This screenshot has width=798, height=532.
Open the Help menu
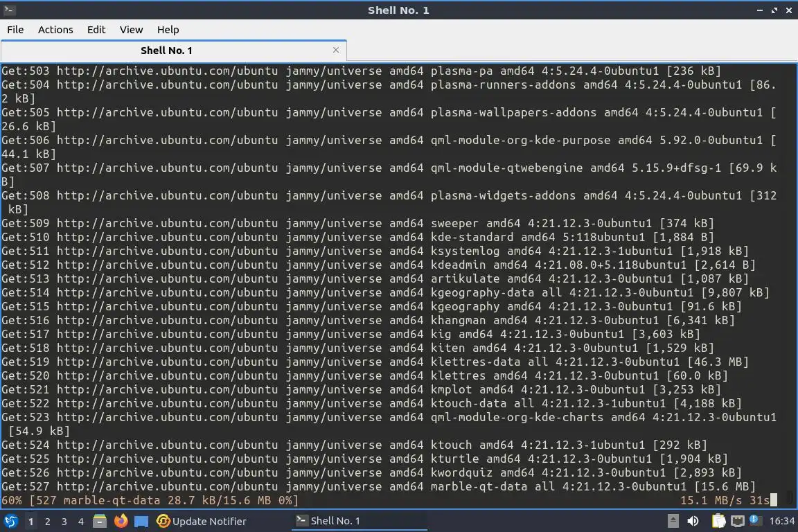pos(168,30)
